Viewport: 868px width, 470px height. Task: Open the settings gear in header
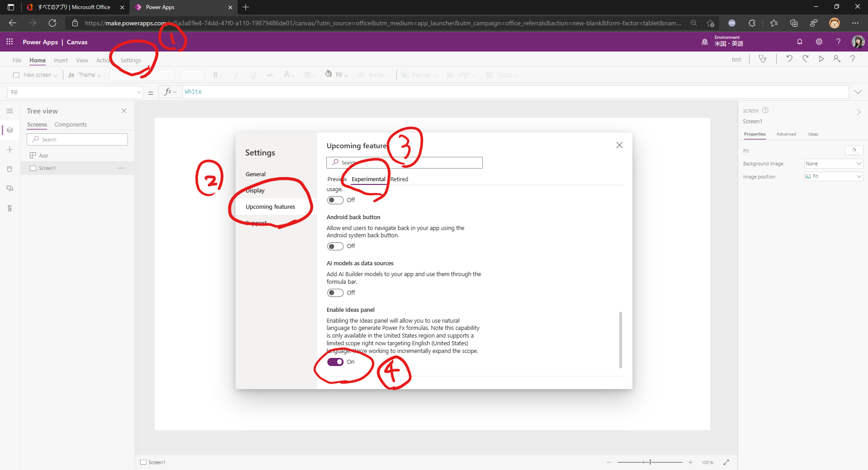tap(819, 42)
